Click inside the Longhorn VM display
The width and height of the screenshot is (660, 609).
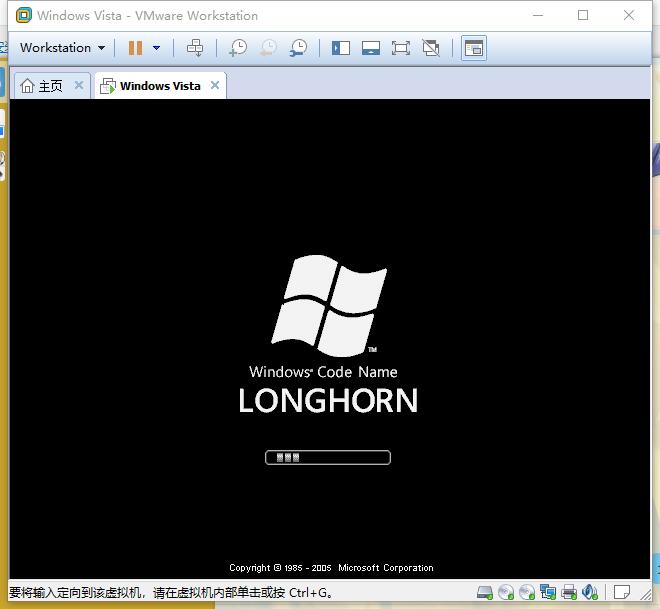click(330, 339)
